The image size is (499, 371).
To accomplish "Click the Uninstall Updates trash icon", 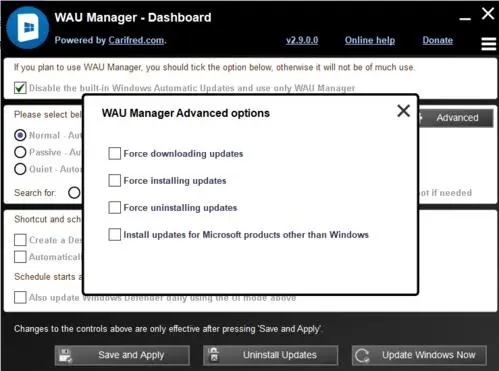I will [x=214, y=355].
